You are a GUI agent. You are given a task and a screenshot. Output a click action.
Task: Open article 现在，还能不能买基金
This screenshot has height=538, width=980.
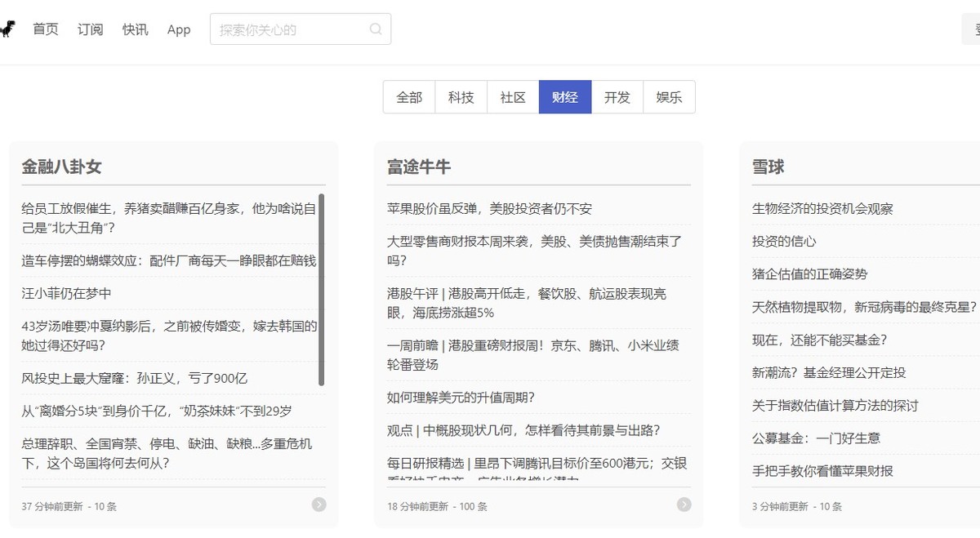pos(820,339)
